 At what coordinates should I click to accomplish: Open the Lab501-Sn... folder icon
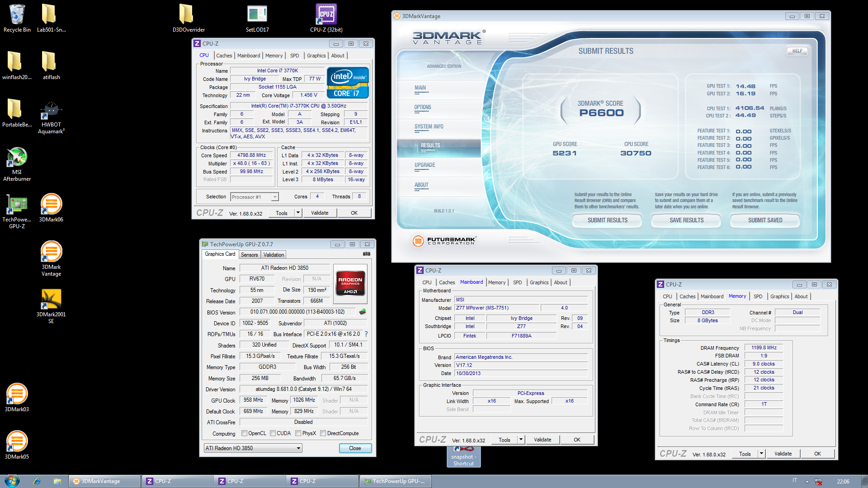tap(51, 18)
